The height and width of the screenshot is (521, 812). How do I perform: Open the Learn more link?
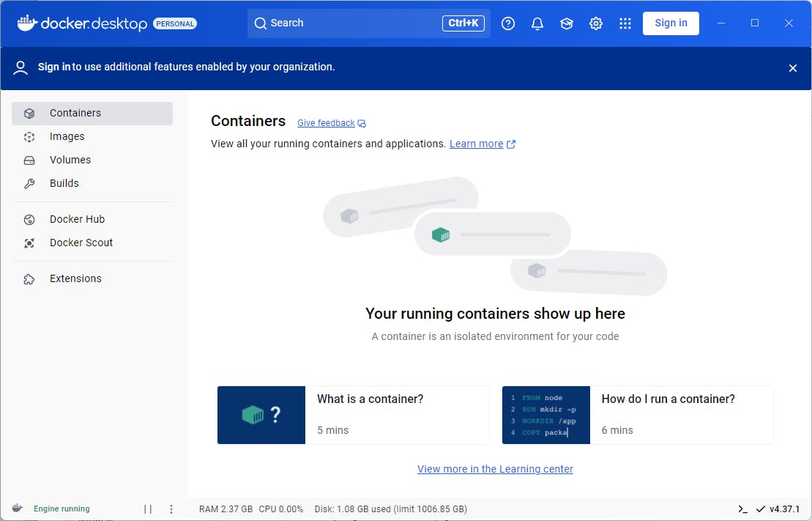coord(476,144)
